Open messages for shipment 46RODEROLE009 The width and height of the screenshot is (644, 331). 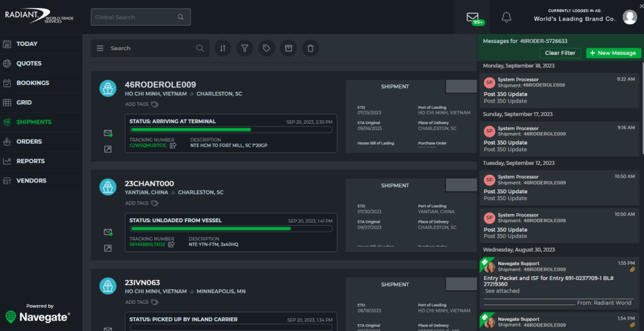[108, 133]
